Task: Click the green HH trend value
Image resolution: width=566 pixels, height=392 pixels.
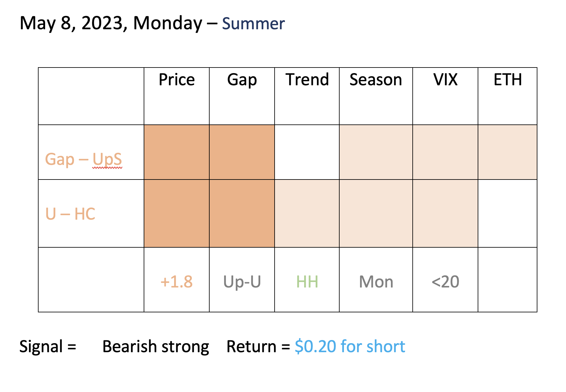Action: (307, 282)
